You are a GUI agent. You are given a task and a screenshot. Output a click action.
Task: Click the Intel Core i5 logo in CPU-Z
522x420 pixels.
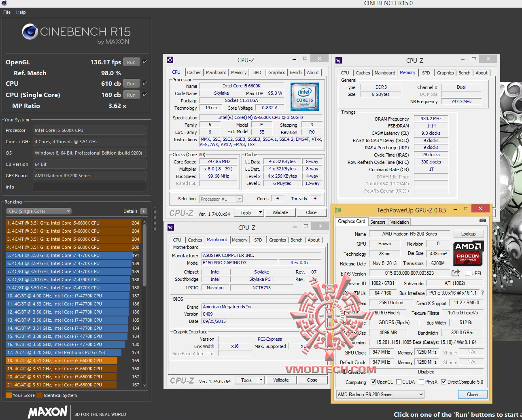pyautogui.click(x=305, y=97)
